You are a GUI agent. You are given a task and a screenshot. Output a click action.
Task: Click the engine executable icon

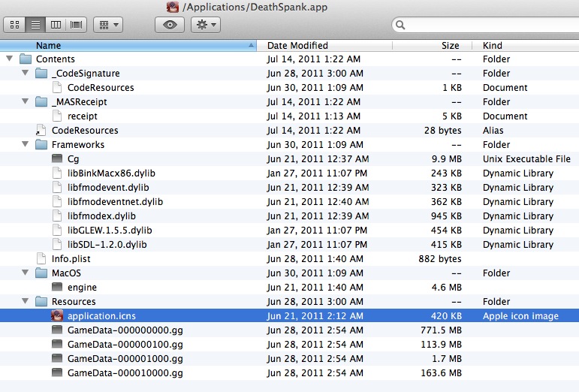tap(57, 287)
